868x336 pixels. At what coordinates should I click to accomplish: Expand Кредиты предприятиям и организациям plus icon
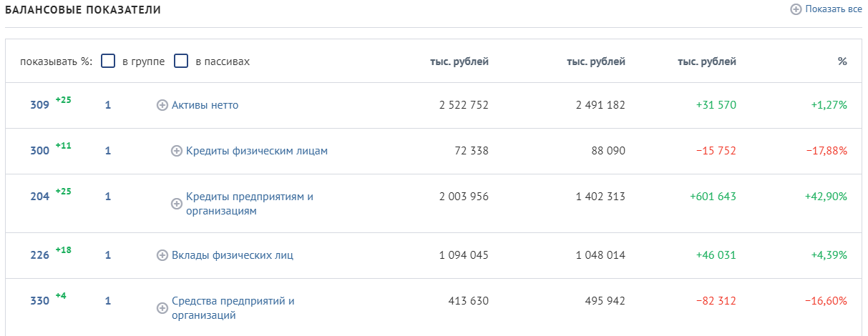(x=177, y=204)
